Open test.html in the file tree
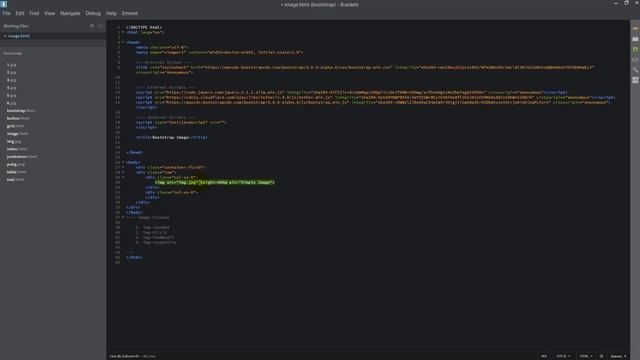 coord(16,180)
